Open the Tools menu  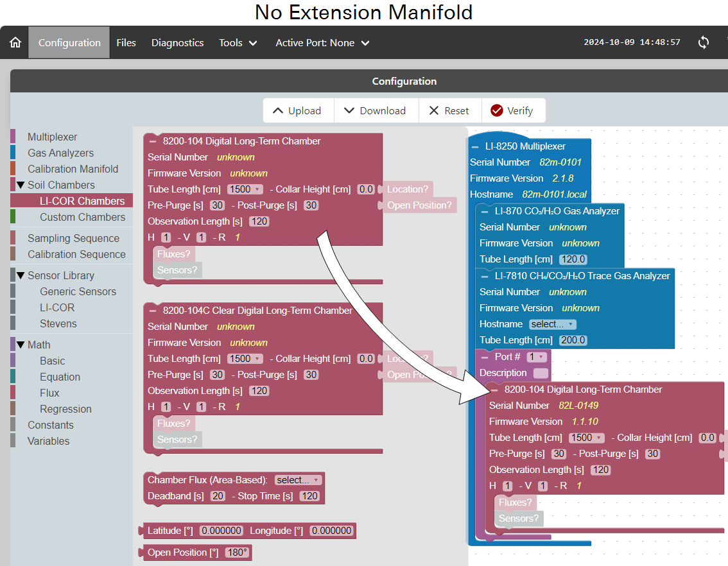[238, 43]
